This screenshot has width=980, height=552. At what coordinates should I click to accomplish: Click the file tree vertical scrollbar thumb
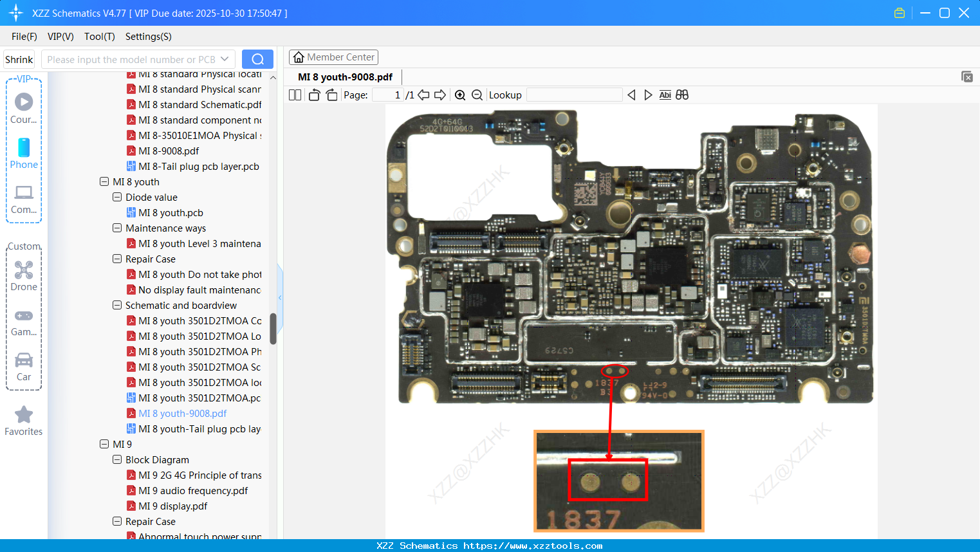[273, 329]
